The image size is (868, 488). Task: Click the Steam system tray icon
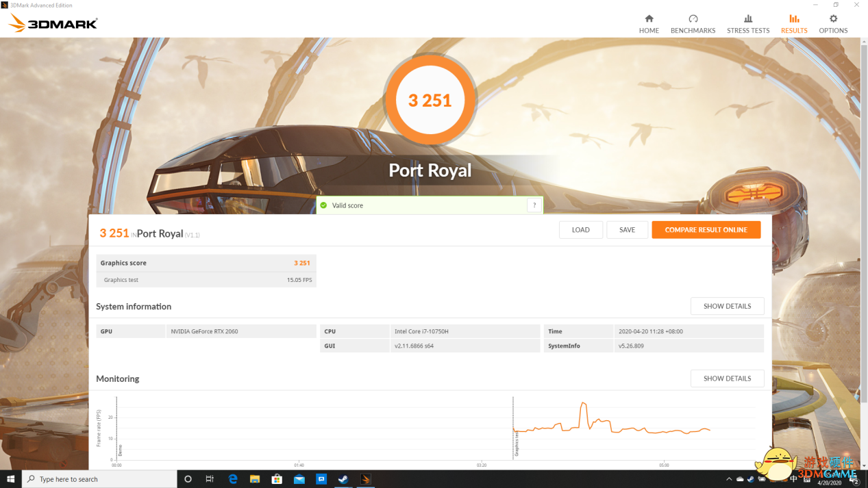(x=751, y=479)
